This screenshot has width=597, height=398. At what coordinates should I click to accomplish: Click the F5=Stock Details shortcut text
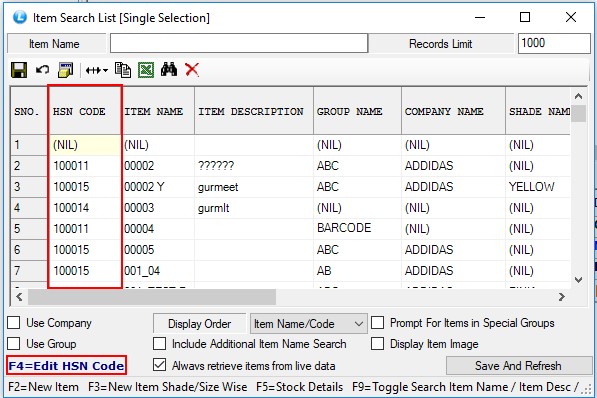click(299, 387)
